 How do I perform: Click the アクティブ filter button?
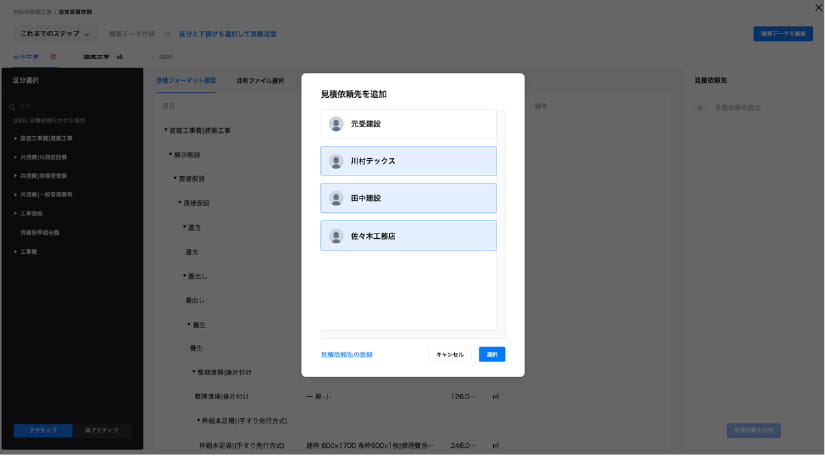click(x=42, y=430)
